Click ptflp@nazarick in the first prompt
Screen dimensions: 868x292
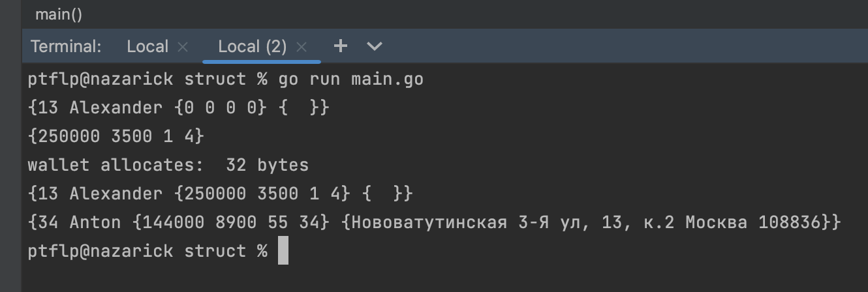101,80
